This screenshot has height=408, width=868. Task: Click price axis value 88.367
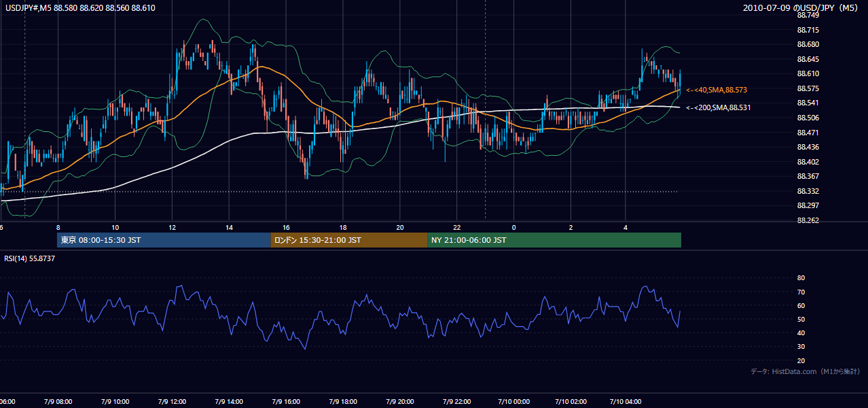coord(808,176)
